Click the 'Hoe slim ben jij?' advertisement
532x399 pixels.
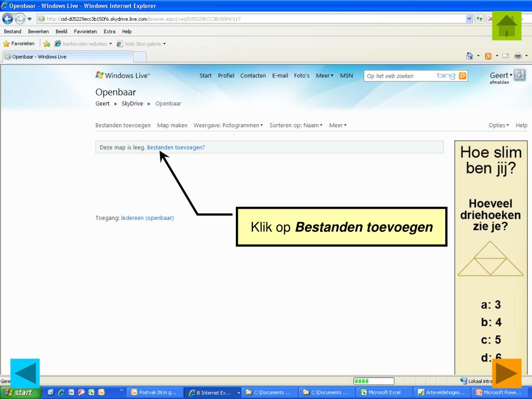point(491,257)
